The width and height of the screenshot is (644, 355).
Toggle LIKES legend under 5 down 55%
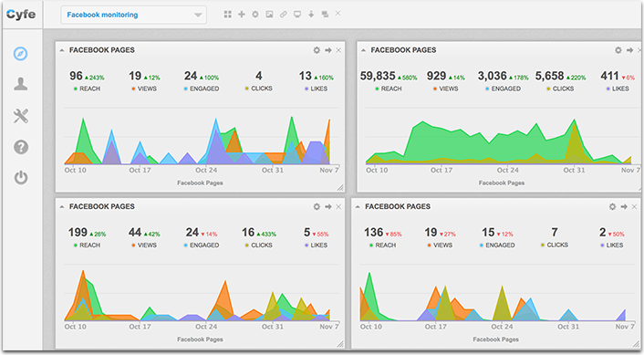(316, 245)
